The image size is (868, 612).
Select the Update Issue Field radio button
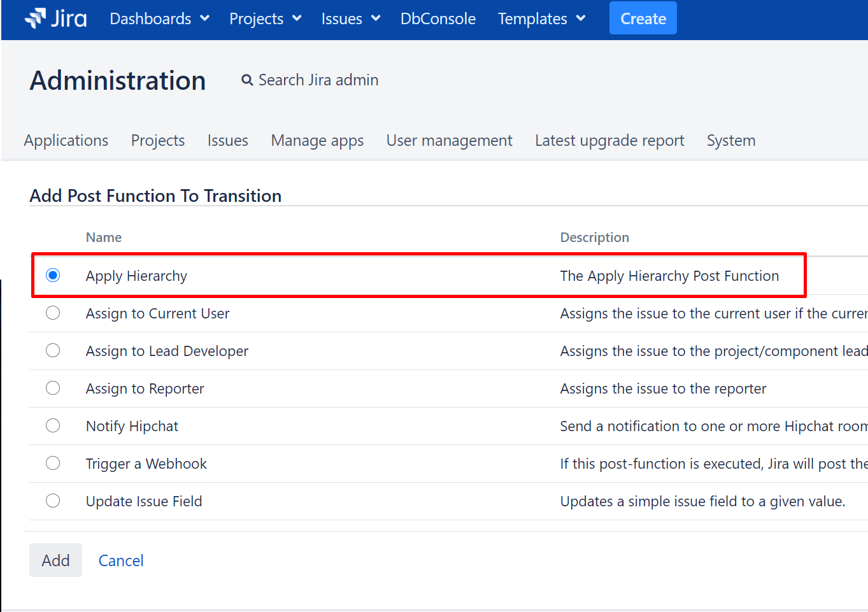coord(53,501)
